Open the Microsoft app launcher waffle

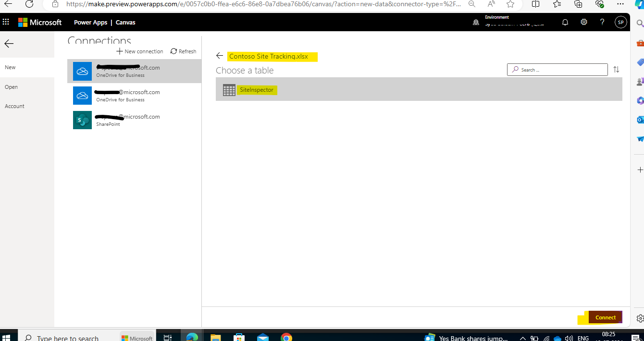(6, 22)
